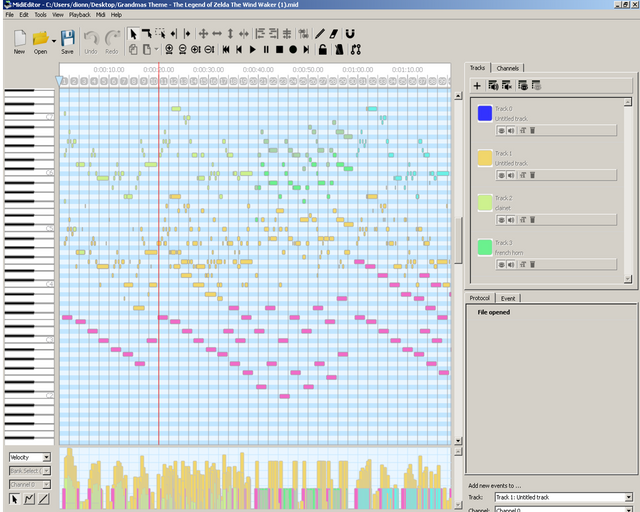Switch to the Channels tab
The width and height of the screenshot is (640, 512).
point(507,68)
